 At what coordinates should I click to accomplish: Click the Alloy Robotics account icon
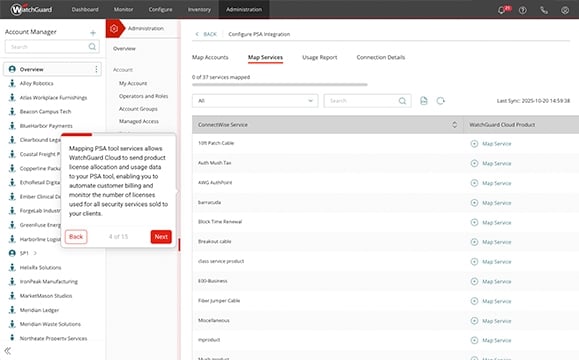[12, 83]
